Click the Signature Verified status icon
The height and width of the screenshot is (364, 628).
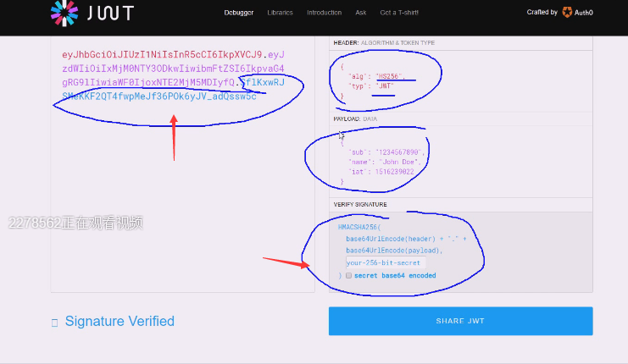tap(54, 323)
